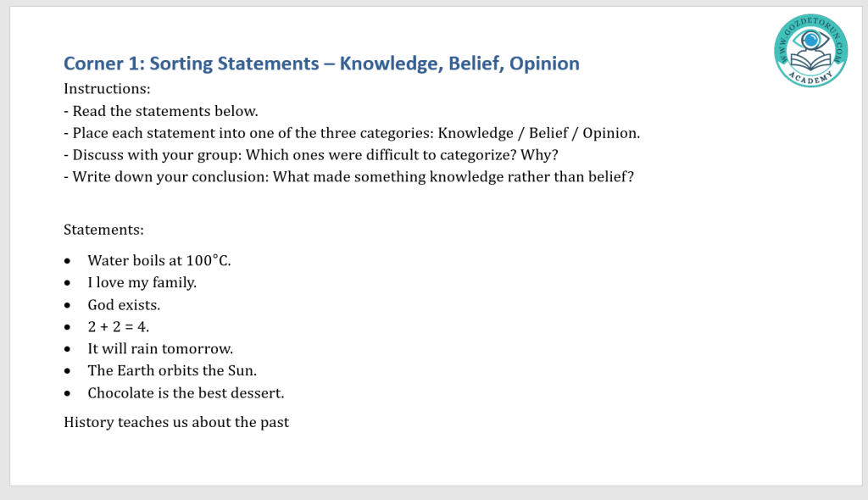Click the "Chocolate is the best dessert" statement

coord(186,392)
